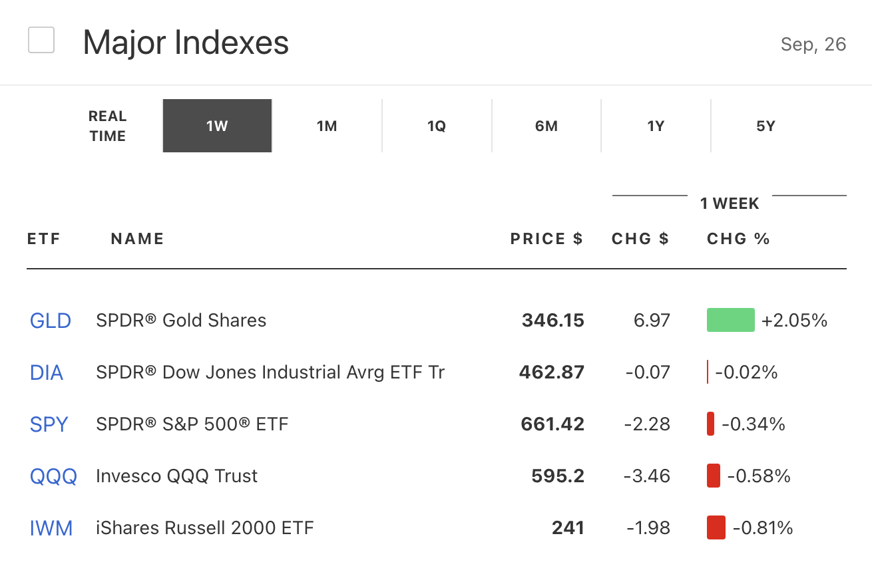Show the 6M timeframe data
Image resolution: width=872 pixels, height=588 pixels.
pyautogui.click(x=546, y=126)
